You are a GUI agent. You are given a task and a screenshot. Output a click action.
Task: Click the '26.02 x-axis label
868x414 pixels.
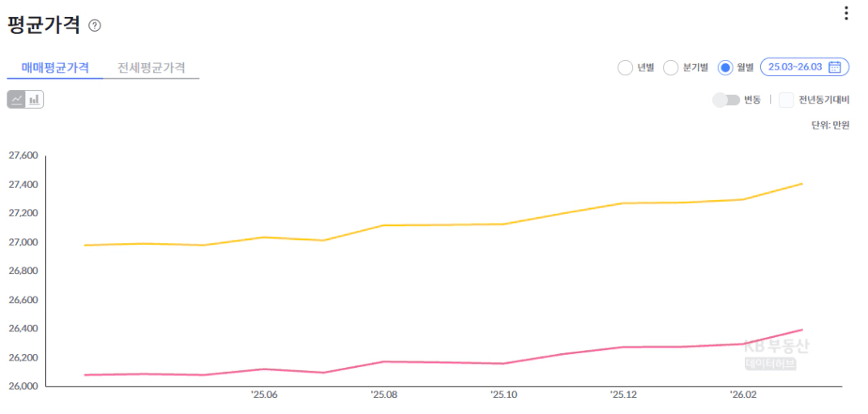[x=742, y=395]
